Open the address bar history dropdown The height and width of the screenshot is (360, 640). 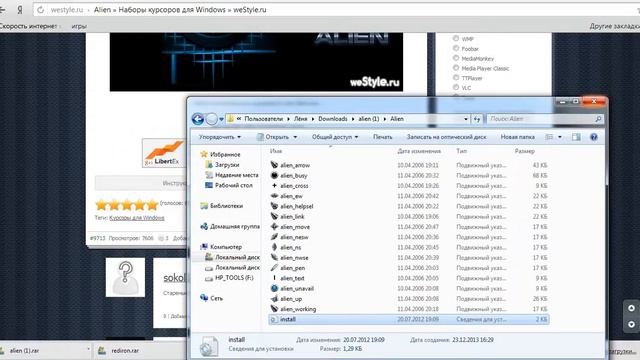466,119
